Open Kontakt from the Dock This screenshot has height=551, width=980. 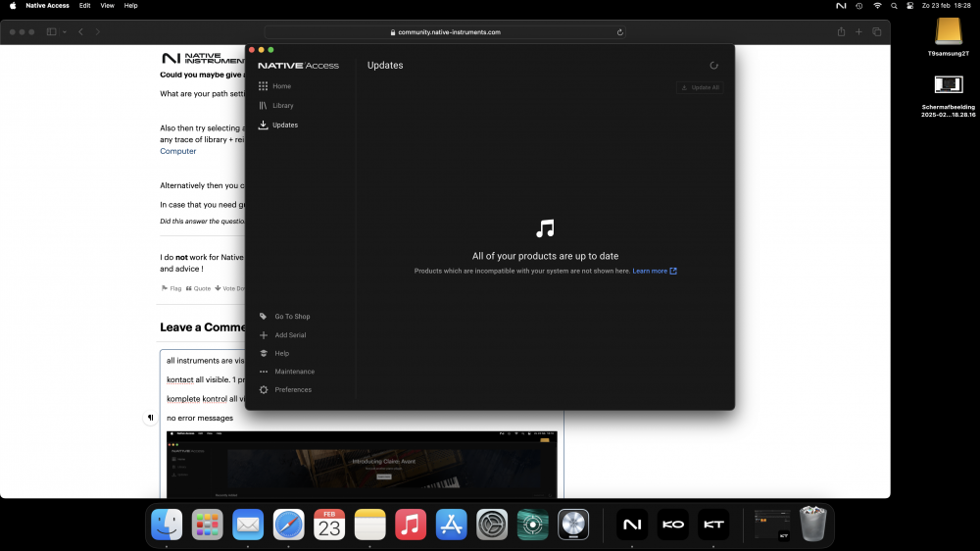[713, 525]
